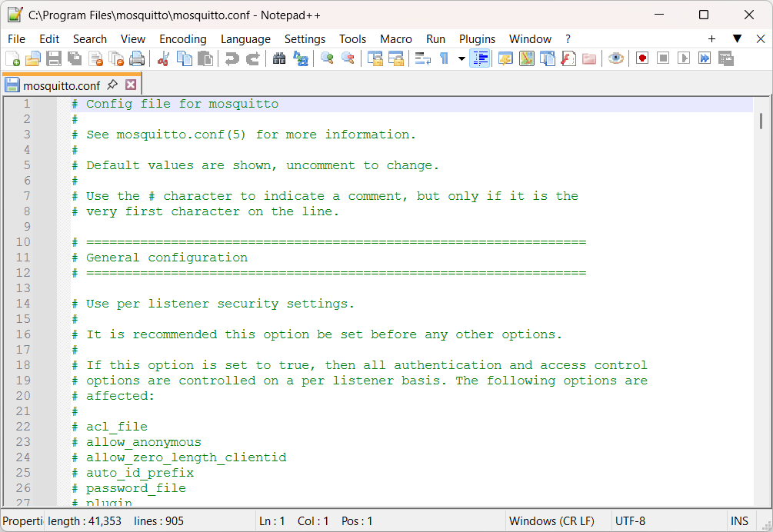Open the Document List panel icon
The height and width of the screenshot is (532, 773).
tap(547, 58)
